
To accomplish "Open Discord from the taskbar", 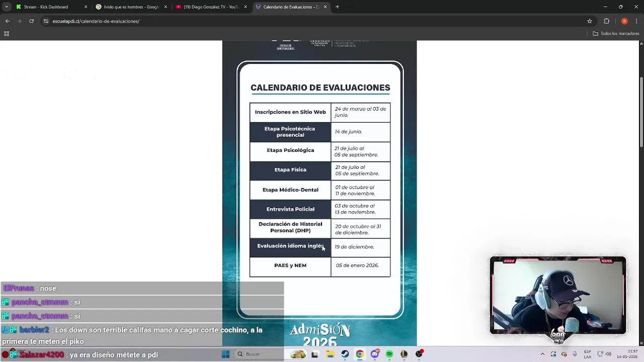I will click(x=375, y=354).
